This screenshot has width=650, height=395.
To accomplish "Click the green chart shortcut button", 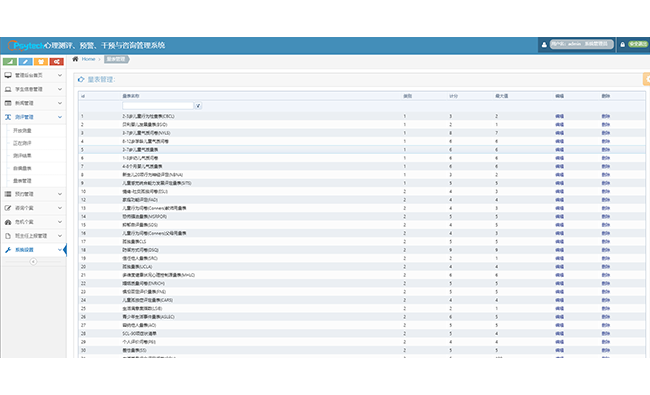I will point(10,62).
